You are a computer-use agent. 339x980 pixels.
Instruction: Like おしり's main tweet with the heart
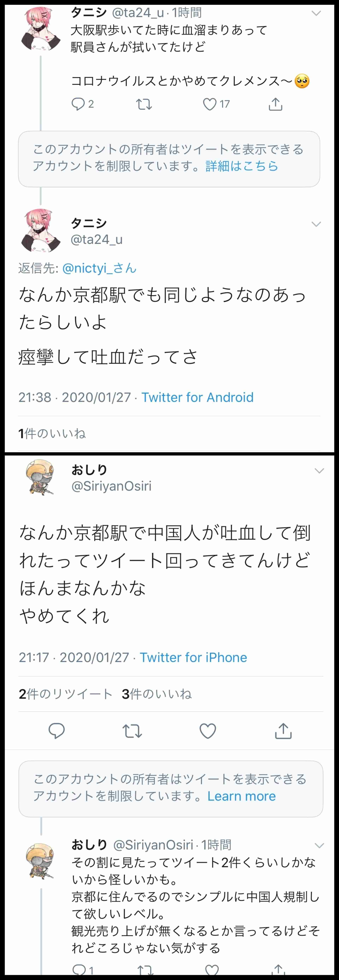pyautogui.click(x=208, y=731)
